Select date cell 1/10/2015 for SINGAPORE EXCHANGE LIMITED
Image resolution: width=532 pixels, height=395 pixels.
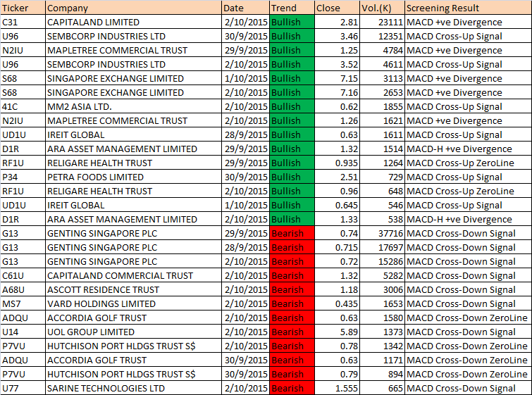pos(246,78)
